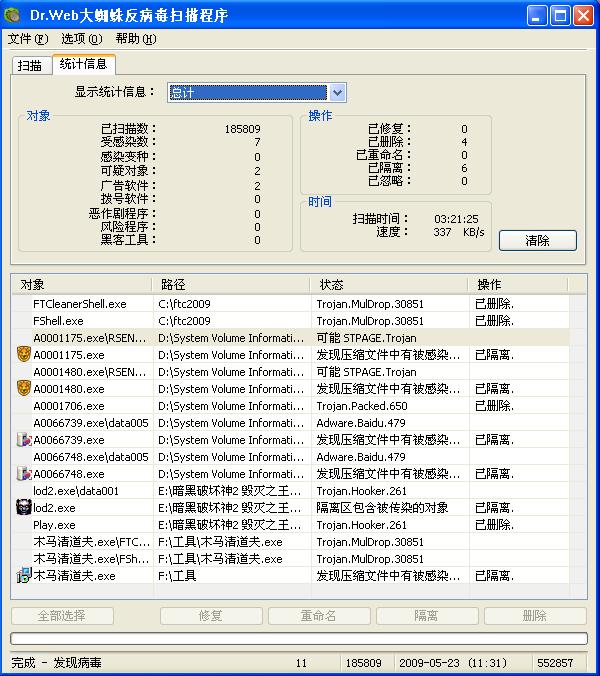
Task: Click the 完成 - 发现病毒 status text
Action: pyautogui.click(x=56, y=663)
